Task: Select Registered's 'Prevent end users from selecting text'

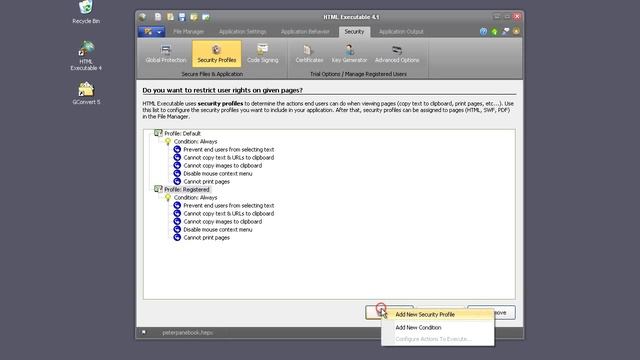Action: (x=229, y=206)
